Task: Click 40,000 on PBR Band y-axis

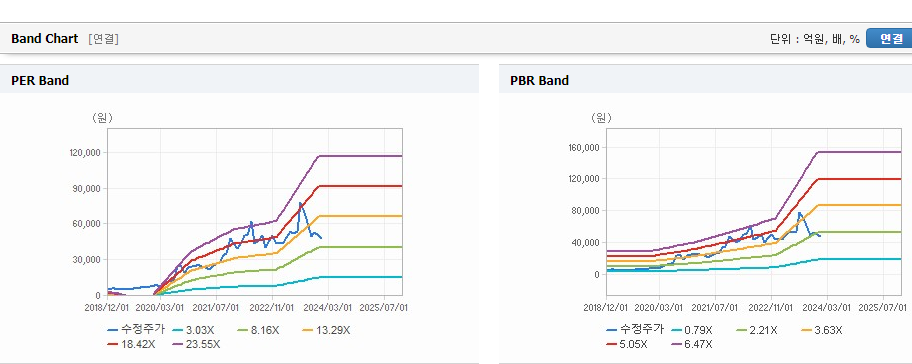Action: coord(586,242)
